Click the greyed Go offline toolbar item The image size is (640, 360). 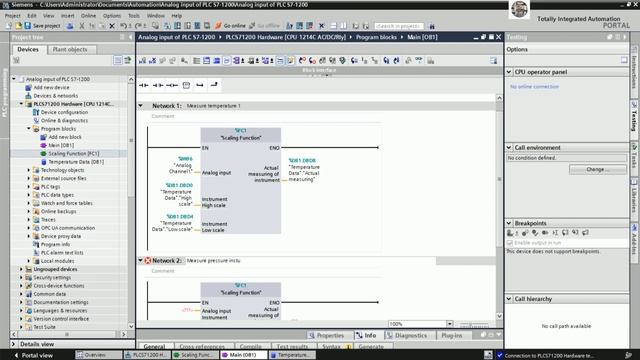[x=264, y=26]
